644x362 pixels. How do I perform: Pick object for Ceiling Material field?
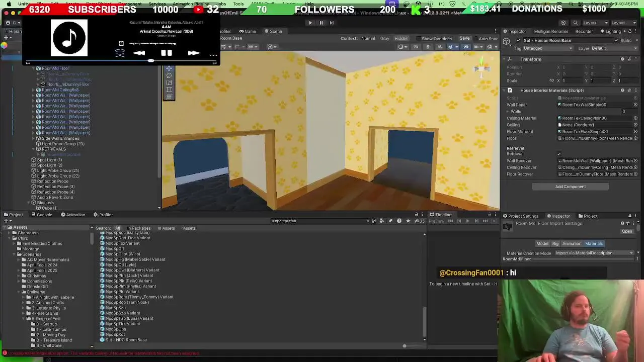pyautogui.click(x=635, y=118)
